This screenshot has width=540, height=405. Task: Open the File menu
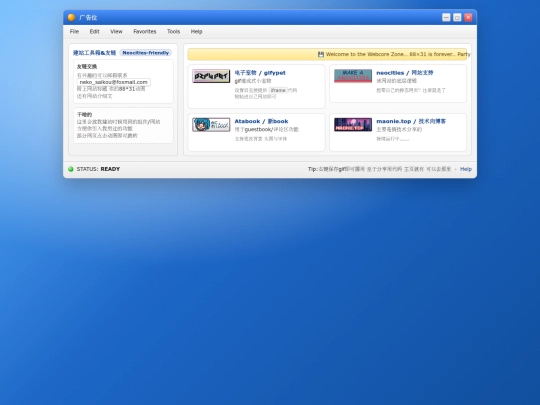pyautogui.click(x=74, y=31)
